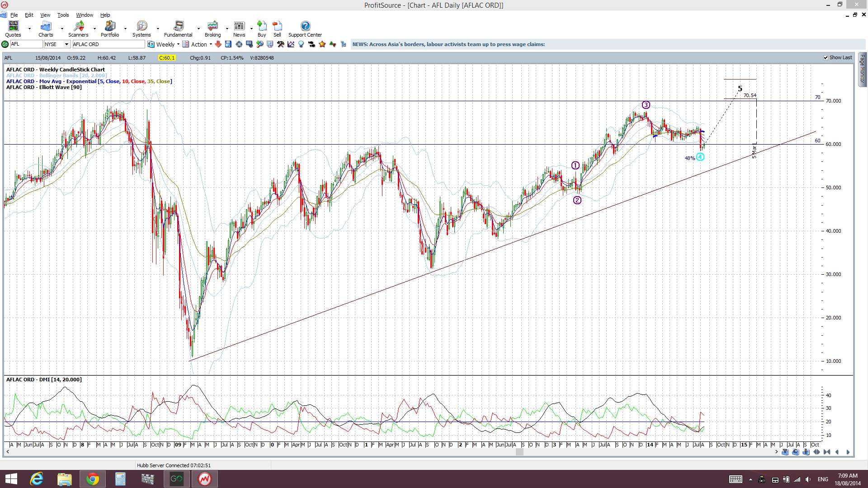This screenshot has height=488, width=868.
Task: Click the AFLAC ORD name field
Action: (108, 44)
